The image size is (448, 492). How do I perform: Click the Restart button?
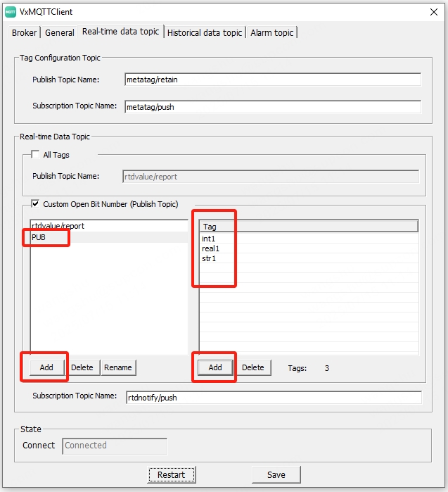pyautogui.click(x=172, y=474)
